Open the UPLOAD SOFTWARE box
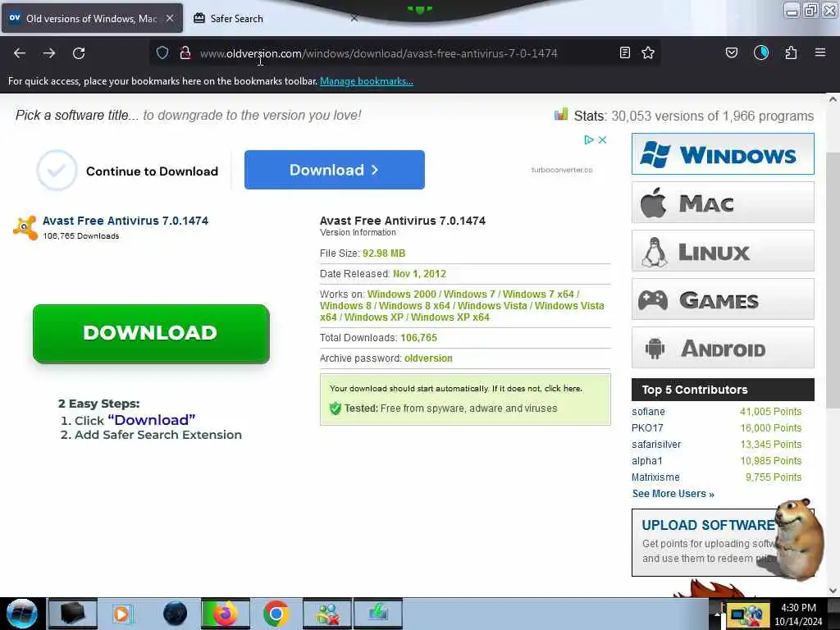 click(x=723, y=542)
